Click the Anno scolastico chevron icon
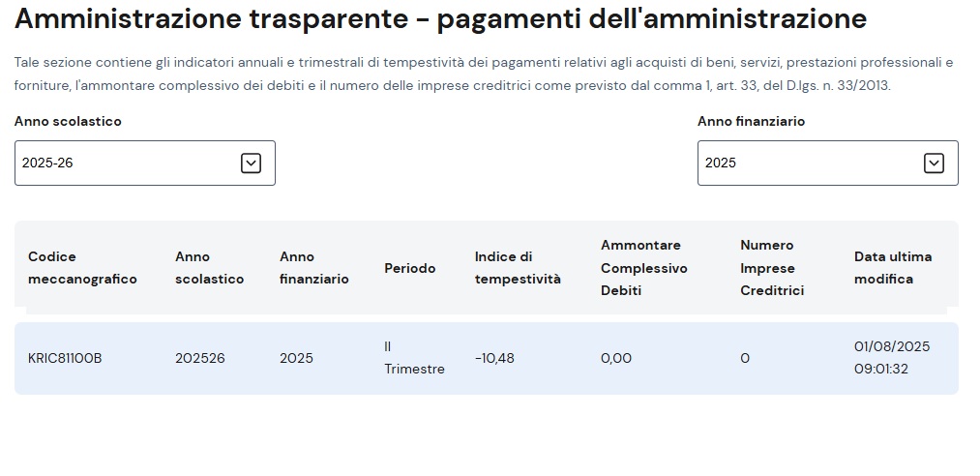 tap(251, 164)
